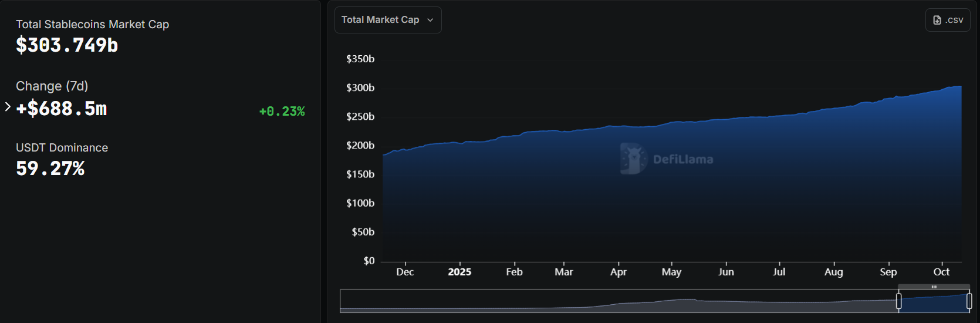Click the 2025 label on the x-axis

pos(459,272)
